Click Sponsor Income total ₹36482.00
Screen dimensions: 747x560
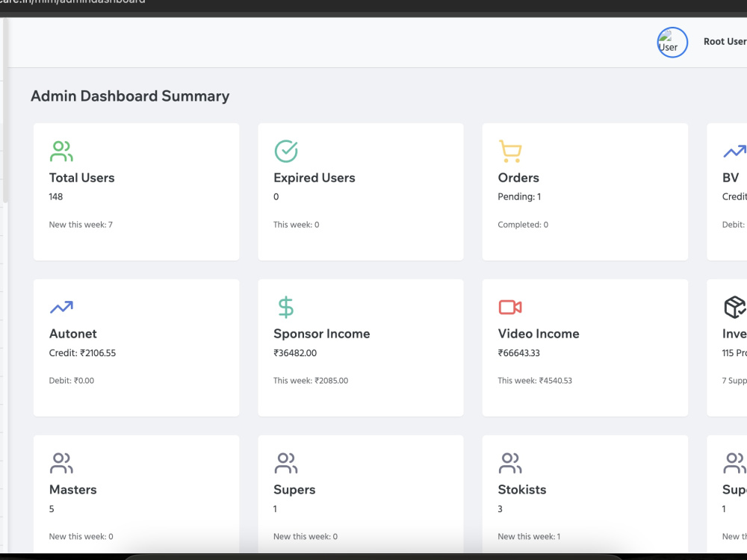pyautogui.click(x=295, y=353)
